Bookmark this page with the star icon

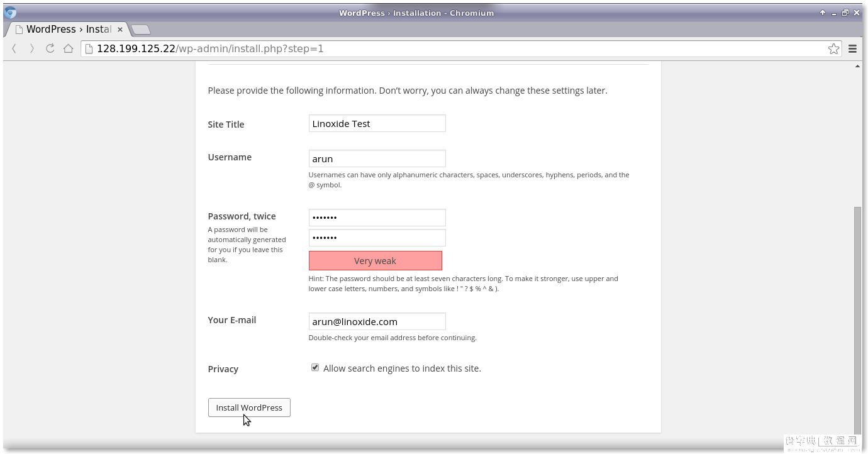(x=833, y=48)
